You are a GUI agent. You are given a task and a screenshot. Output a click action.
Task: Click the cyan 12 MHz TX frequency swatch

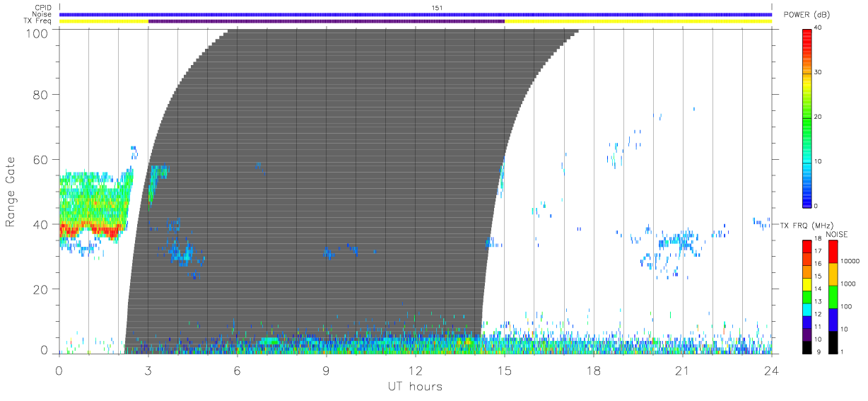point(807,308)
